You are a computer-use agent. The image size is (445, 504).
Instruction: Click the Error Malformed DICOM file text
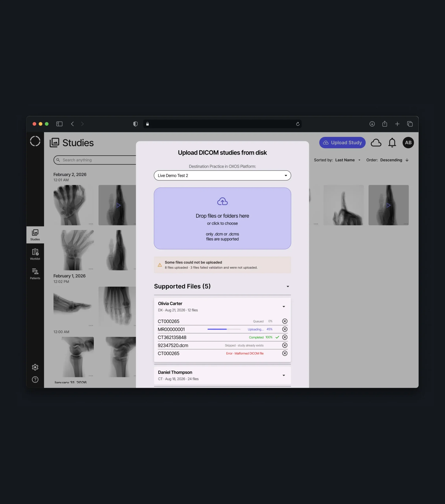tap(245, 353)
